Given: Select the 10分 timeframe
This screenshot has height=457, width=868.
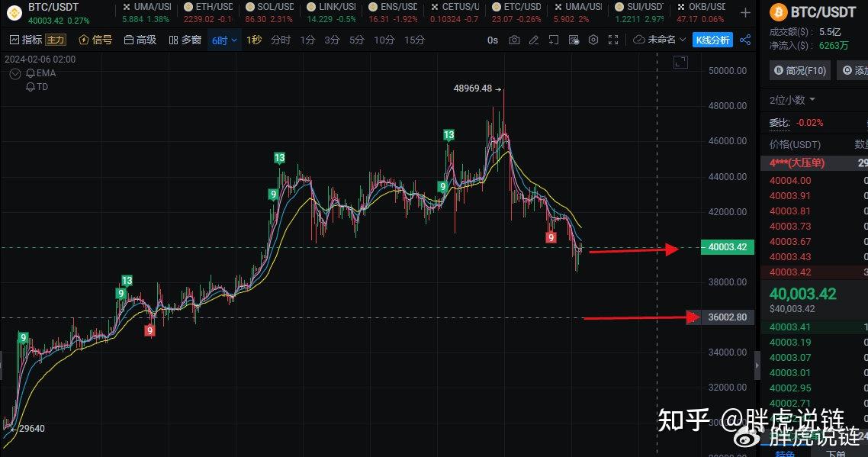Looking at the screenshot, I should tap(384, 40).
